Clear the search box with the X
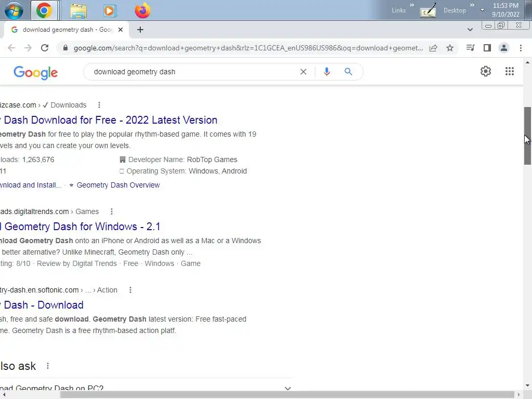532x399 pixels. point(303,72)
